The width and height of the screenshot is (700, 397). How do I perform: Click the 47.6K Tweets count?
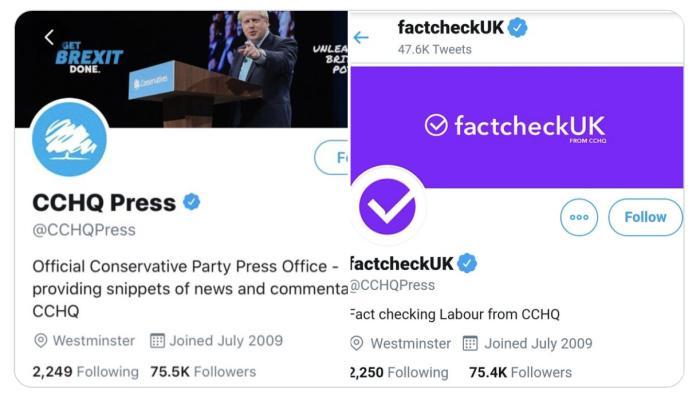coord(434,50)
